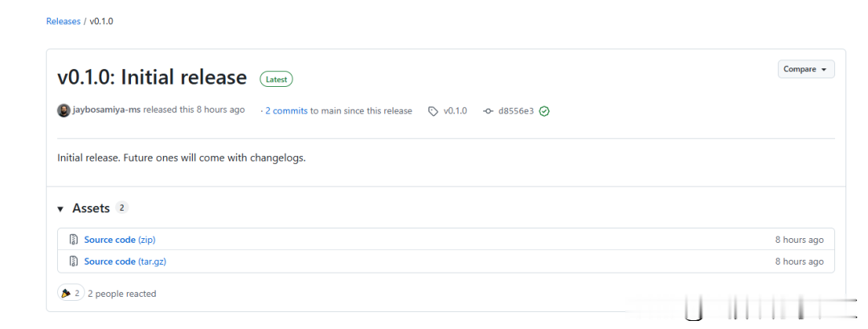The width and height of the screenshot is (868, 329).
Task: Click the tada reaction button
Action: pos(71,293)
